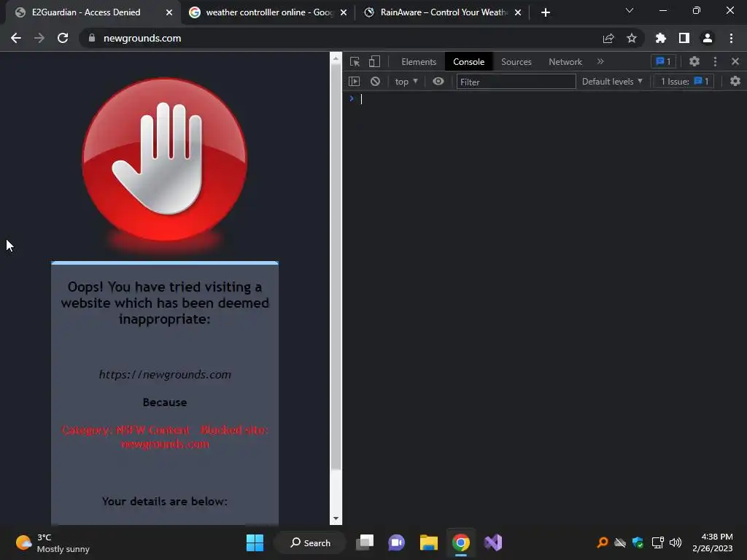
Task: Switch to weather controller Google tab
Action: point(269,12)
